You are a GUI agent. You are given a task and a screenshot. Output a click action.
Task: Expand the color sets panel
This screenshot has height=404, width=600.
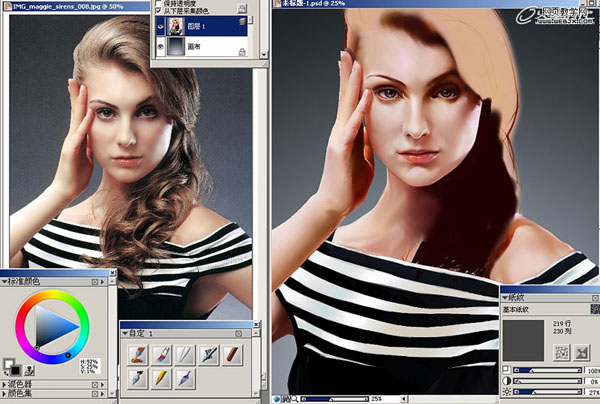click(4, 394)
